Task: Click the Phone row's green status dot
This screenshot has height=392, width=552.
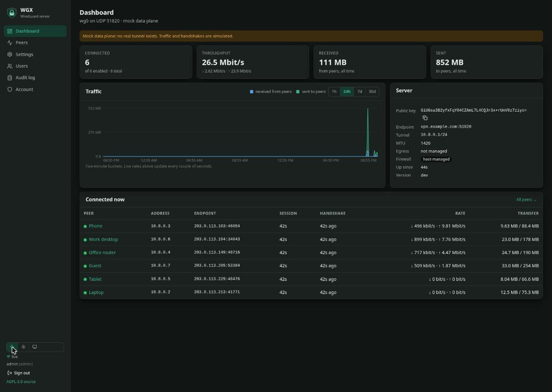Action: click(85, 226)
